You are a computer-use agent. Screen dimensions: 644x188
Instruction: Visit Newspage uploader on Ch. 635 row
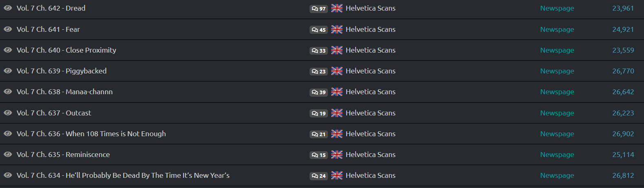click(x=557, y=155)
